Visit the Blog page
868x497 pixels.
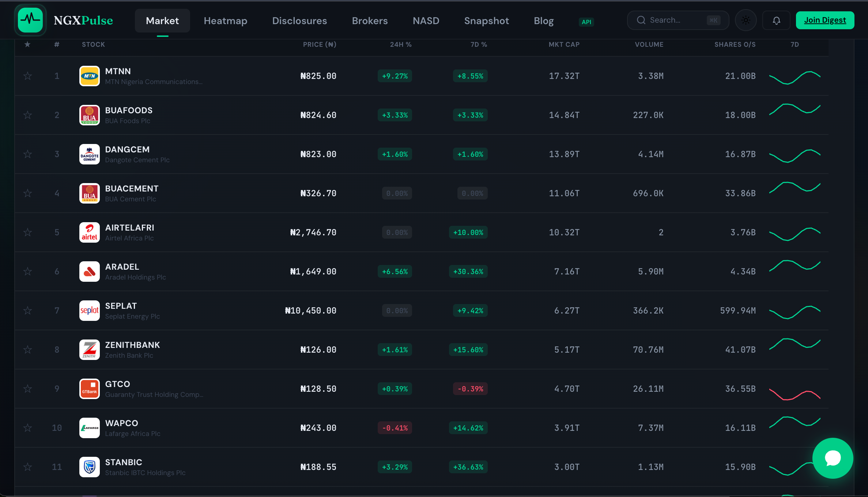point(544,21)
